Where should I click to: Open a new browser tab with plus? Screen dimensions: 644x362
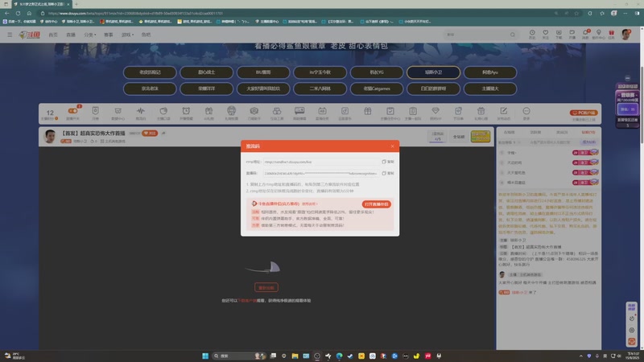[76, 4]
